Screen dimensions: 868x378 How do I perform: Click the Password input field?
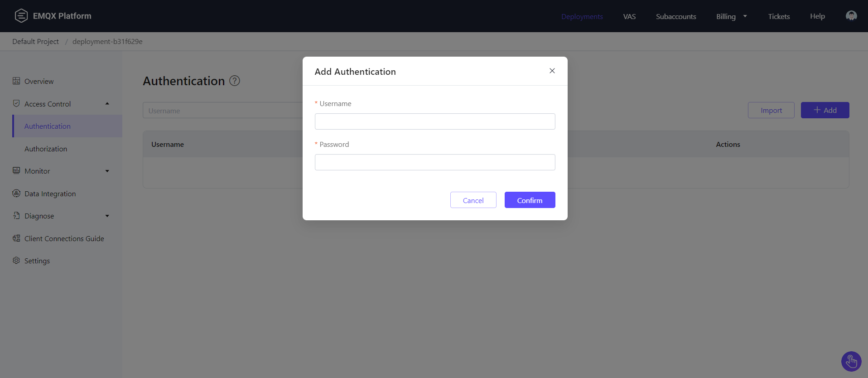click(x=434, y=162)
